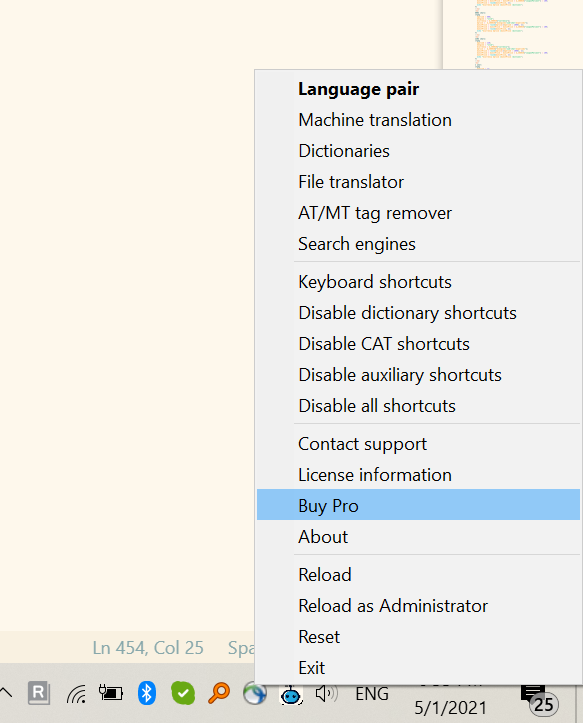Click the battery power tray icon
Image resolution: width=583 pixels, height=723 pixels.
[111, 693]
